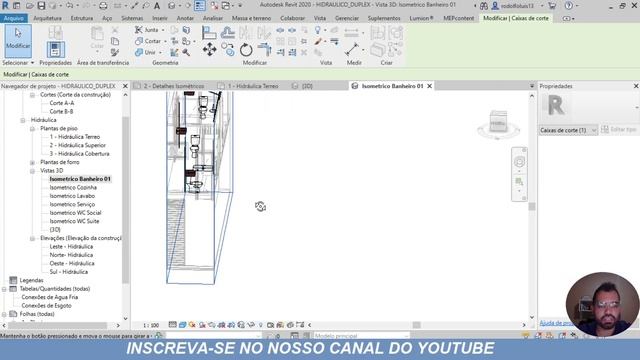Select the Linework tool in Vista panel
This screenshot has width=640, height=360.
coord(334,41)
